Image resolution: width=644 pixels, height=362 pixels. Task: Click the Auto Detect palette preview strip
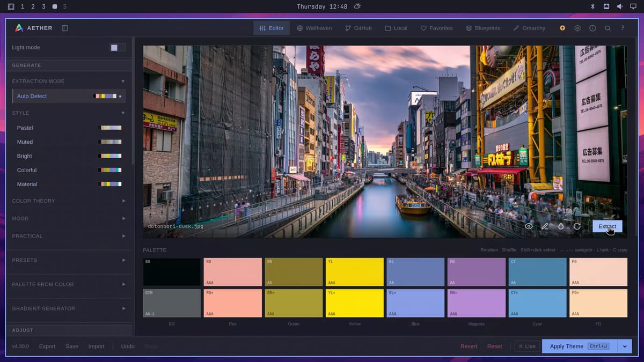[x=105, y=96]
